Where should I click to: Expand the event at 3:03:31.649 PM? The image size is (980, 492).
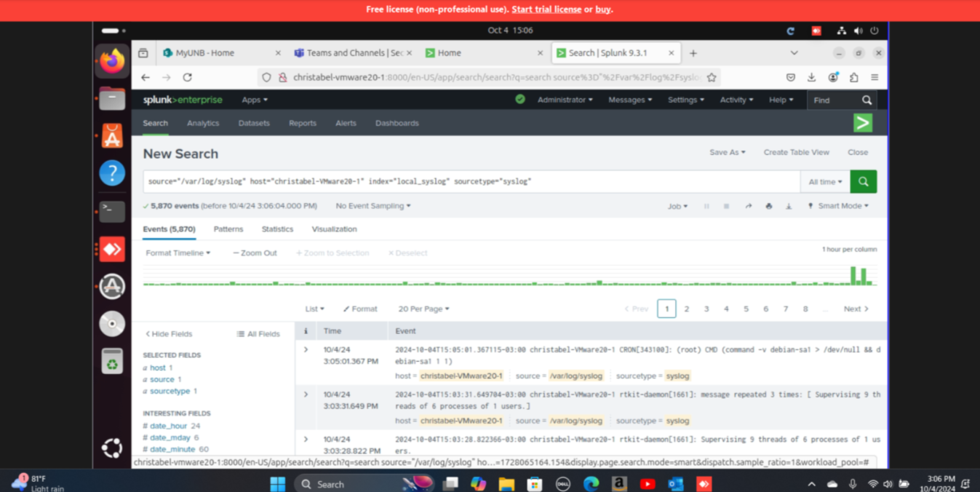tap(306, 394)
